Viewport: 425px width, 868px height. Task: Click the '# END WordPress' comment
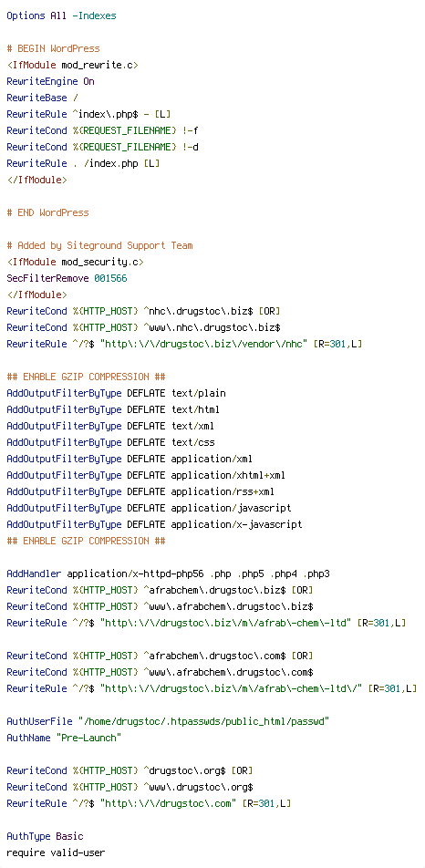point(47,212)
